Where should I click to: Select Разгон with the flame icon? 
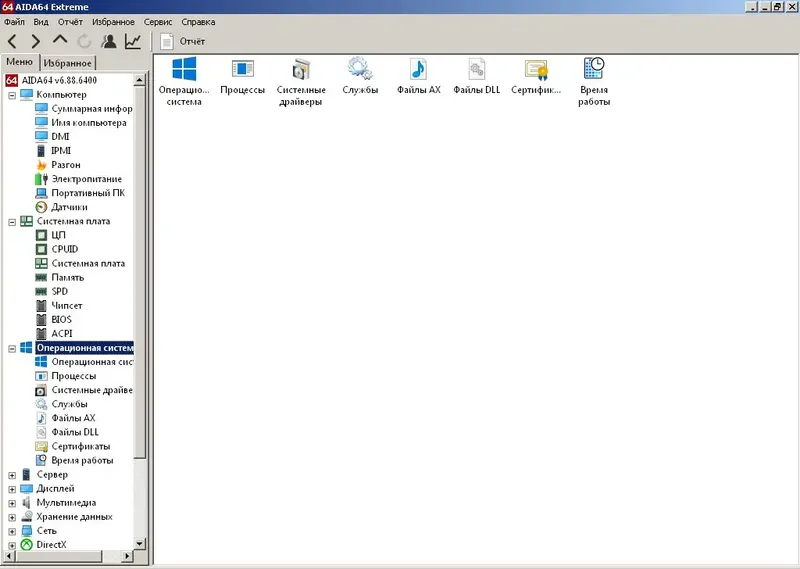(58, 165)
